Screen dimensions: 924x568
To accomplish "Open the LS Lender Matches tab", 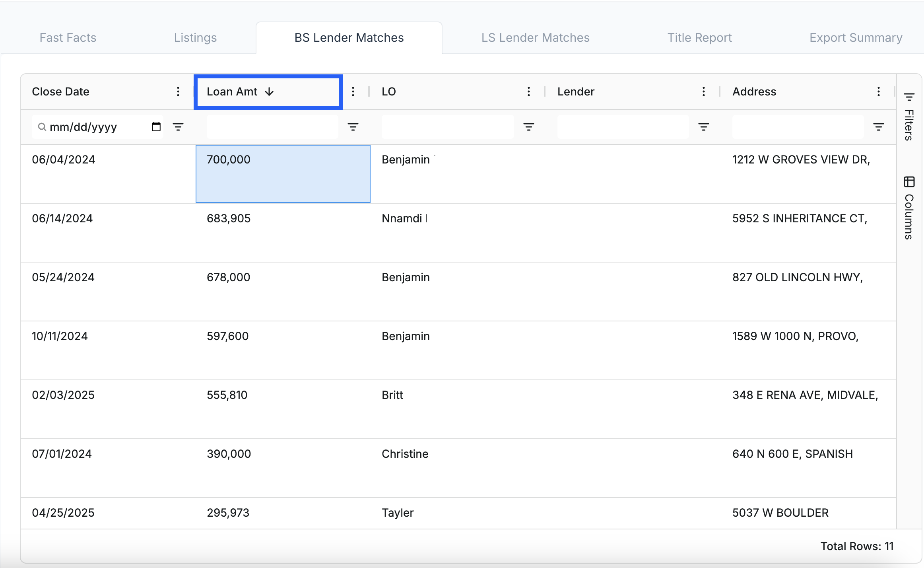I will pos(535,38).
